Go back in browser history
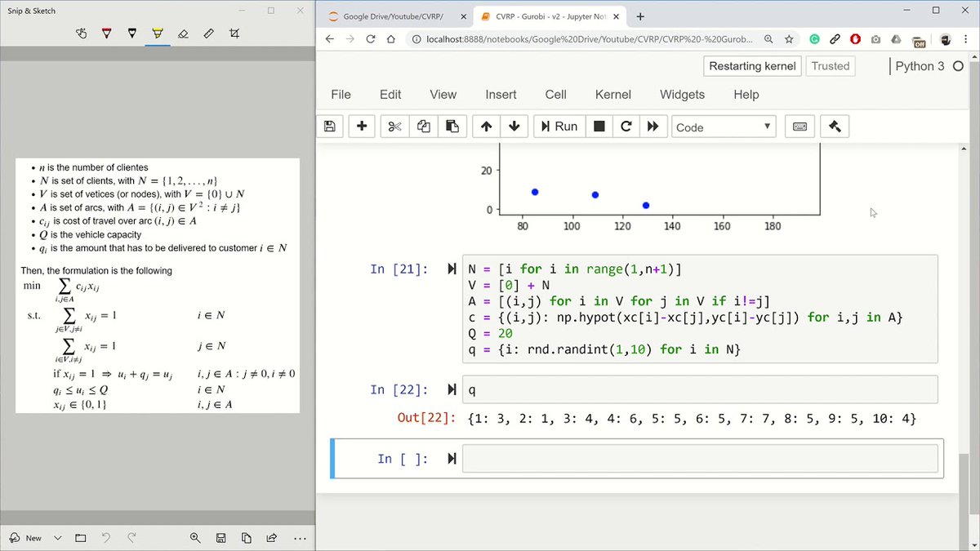This screenshot has height=551, width=980. click(x=330, y=39)
